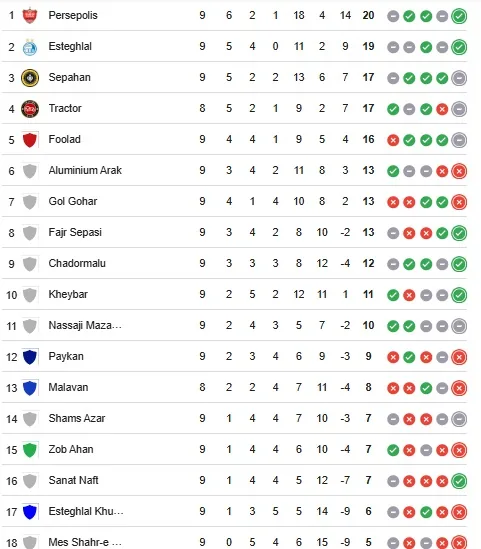Select the Shams Azar table row

point(235,418)
